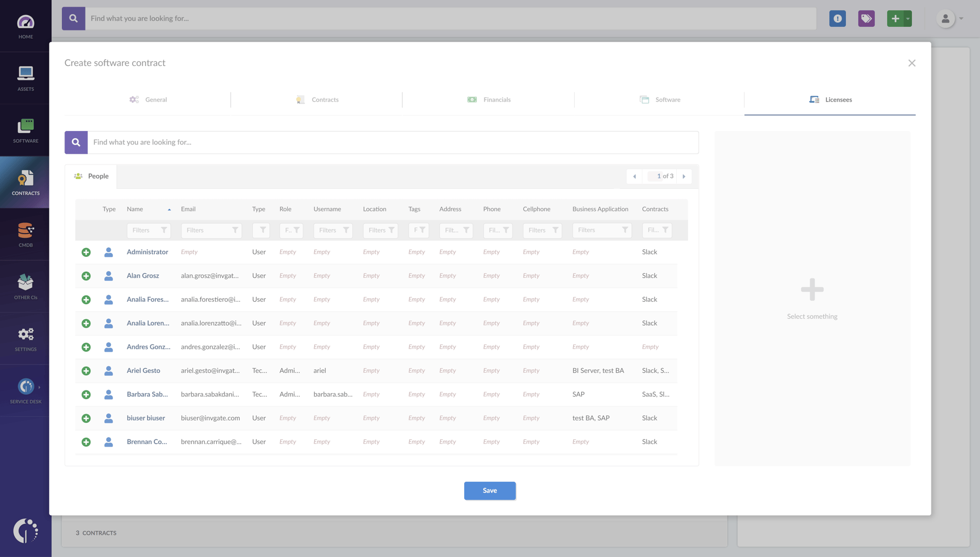Open the dropdown next to the green create button

[x=907, y=18]
